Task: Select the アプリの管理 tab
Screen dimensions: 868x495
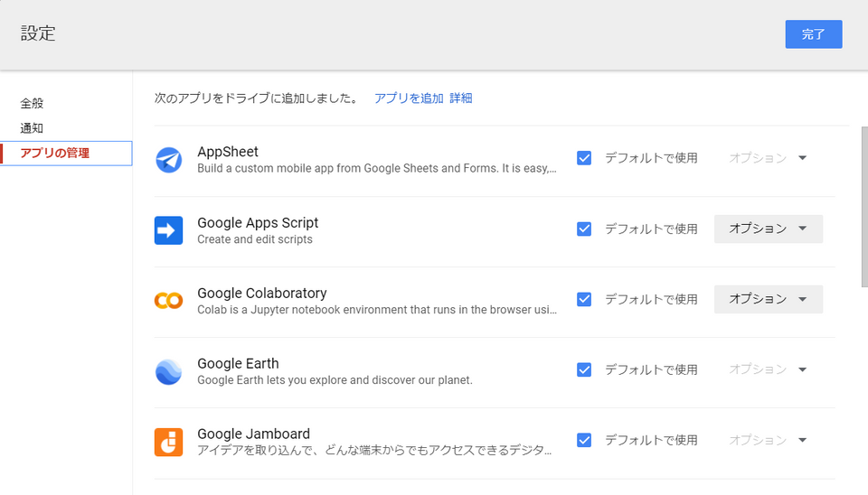Action: pos(66,154)
